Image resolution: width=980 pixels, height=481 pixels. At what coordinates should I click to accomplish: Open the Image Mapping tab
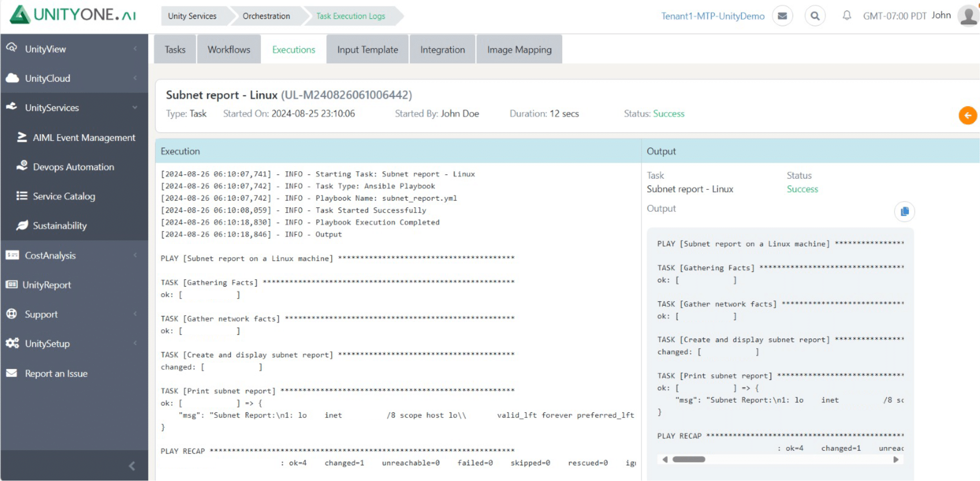(519, 49)
